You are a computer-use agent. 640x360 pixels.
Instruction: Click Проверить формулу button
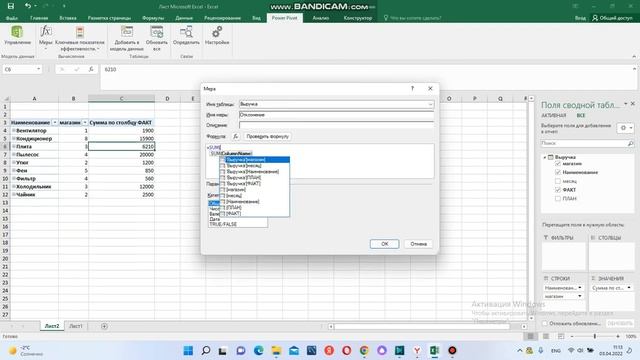(x=267, y=136)
